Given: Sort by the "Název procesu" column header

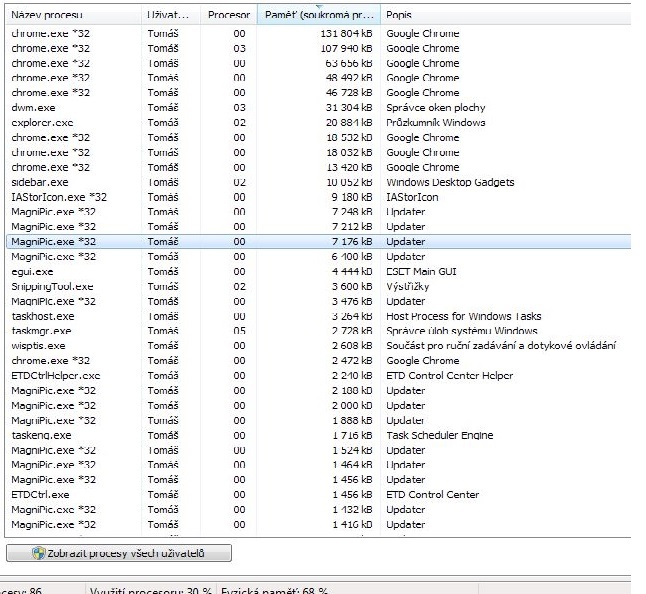Looking at the screenshot, I should 47,16.
